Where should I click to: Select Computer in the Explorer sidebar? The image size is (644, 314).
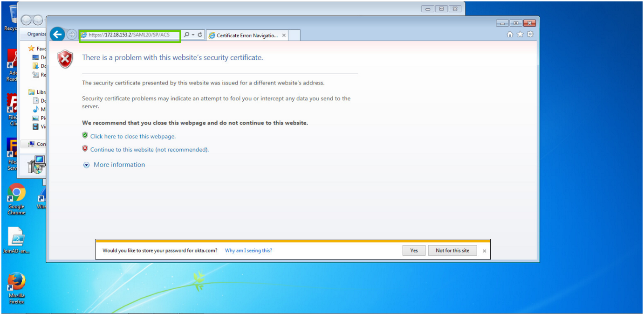37,144
